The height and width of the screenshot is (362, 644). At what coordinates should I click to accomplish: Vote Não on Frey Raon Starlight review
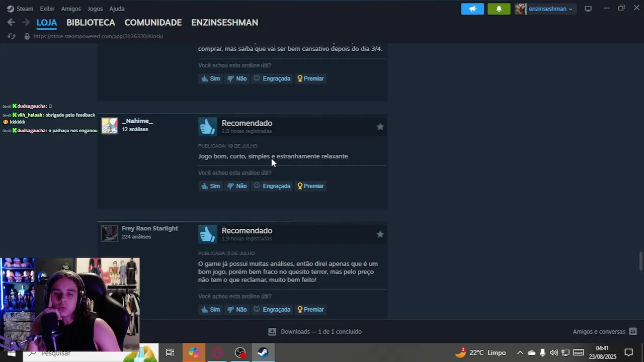click(237, 310)
